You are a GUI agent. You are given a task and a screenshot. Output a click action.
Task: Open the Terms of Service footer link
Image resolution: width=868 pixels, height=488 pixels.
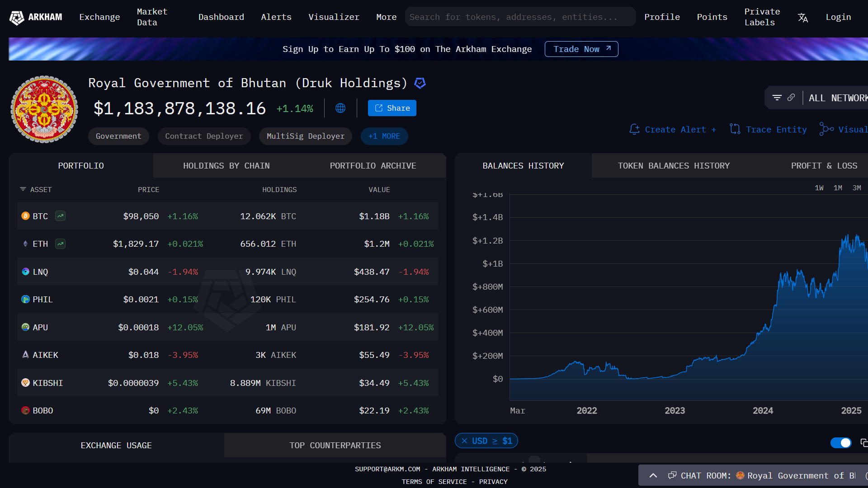[x=434, y=482]
